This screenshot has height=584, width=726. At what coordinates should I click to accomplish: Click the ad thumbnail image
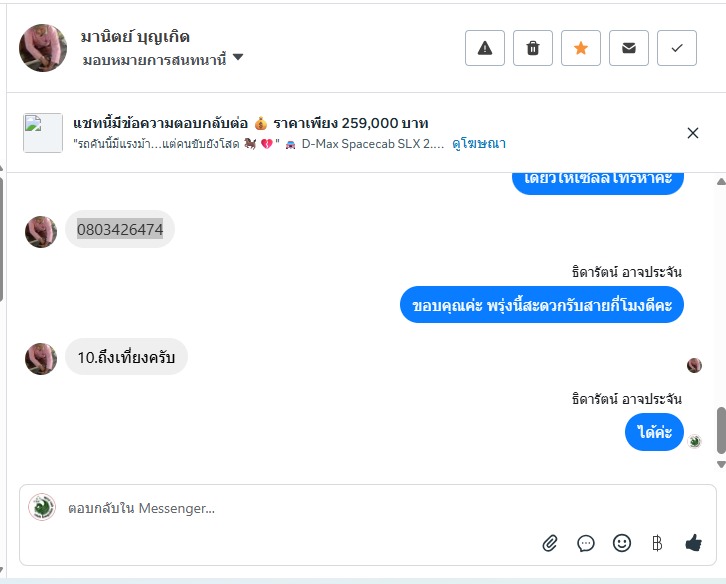click(43, 133)
